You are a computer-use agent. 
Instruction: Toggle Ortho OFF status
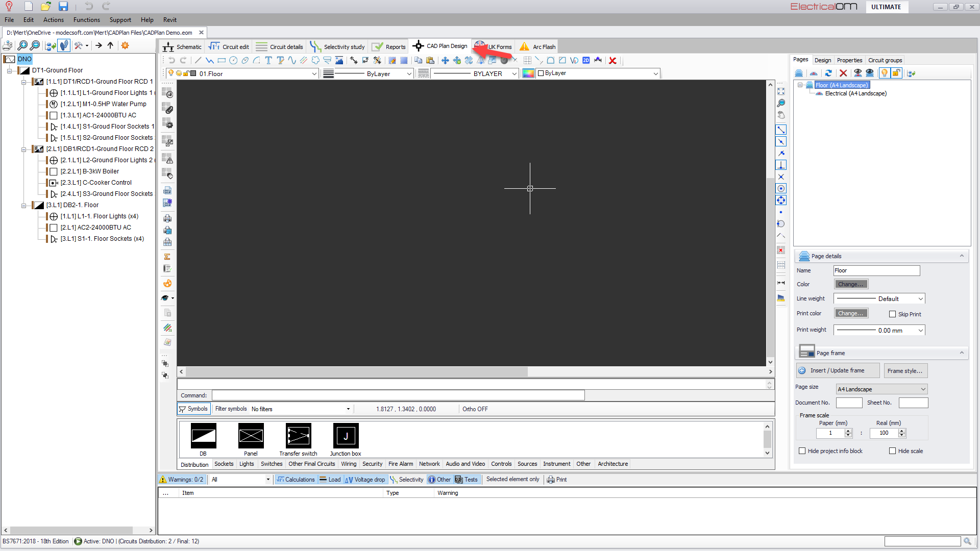click(x=475, y=409)
